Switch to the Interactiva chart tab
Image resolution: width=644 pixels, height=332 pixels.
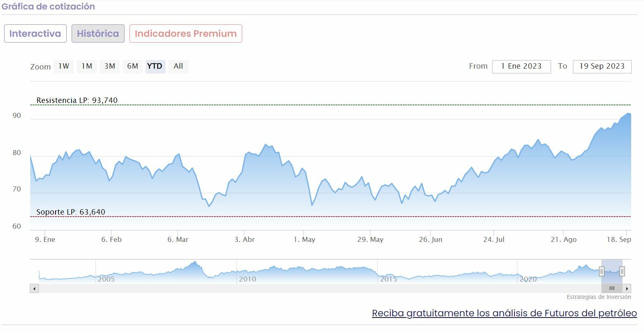[35, 33]
